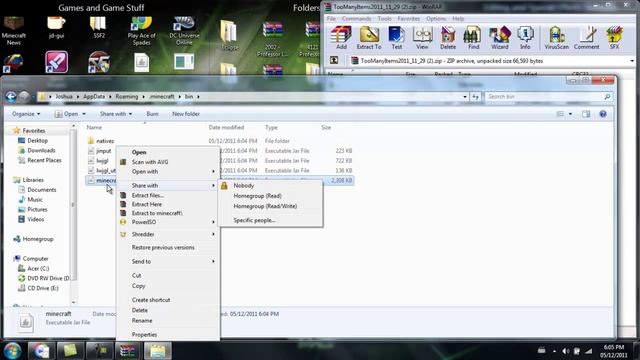Expand the Open with submenu
This screenshot has width=640, height=360.
click(168, 172)
